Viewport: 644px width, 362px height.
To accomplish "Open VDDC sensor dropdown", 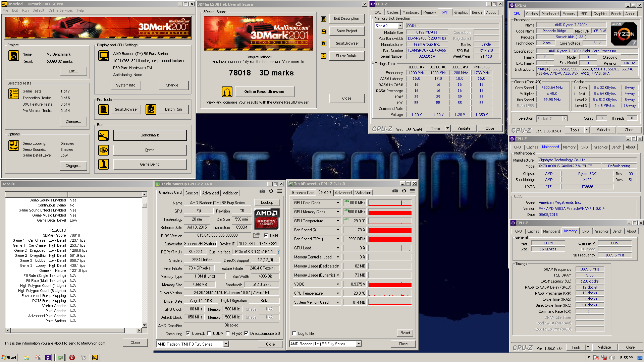I will 338,284.
